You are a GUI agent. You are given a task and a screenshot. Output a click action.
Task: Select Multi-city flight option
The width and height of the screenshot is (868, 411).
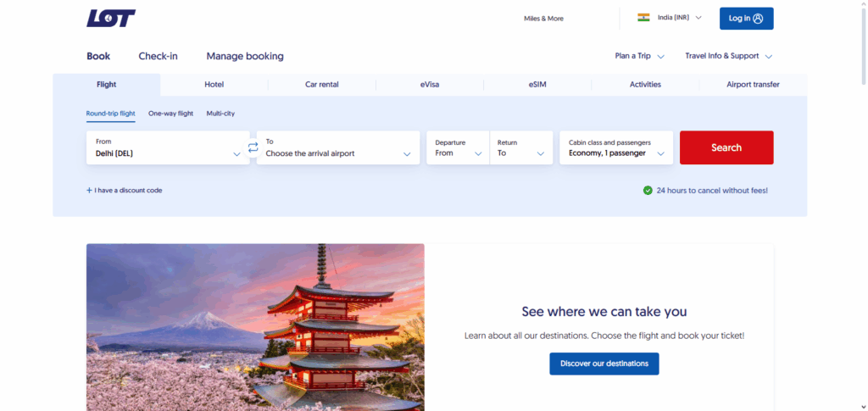[220, 113]
